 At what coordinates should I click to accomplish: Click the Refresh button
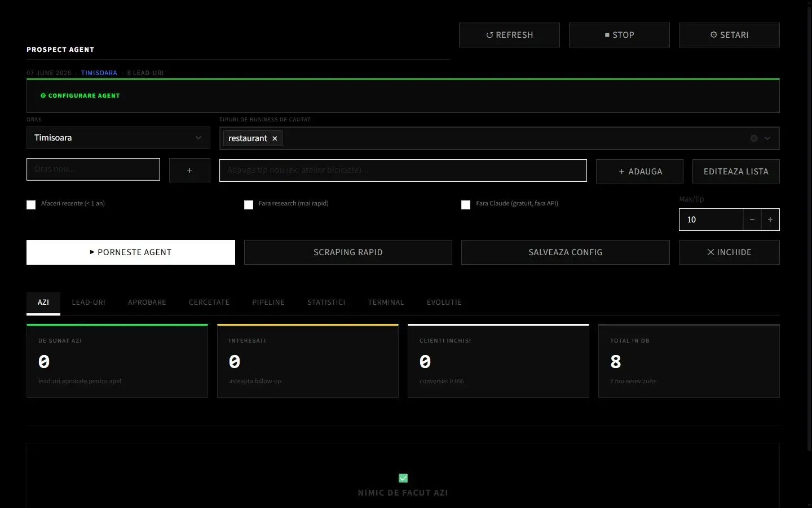(509, 35)
